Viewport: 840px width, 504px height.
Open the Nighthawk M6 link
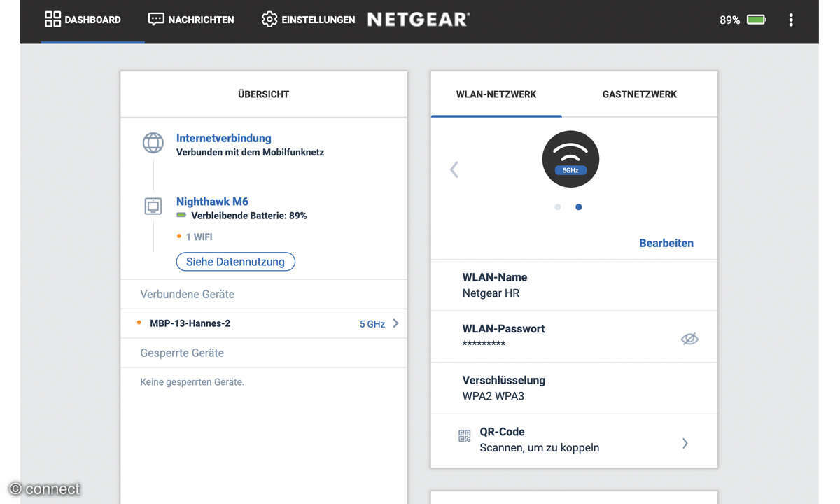click(212, 201)
